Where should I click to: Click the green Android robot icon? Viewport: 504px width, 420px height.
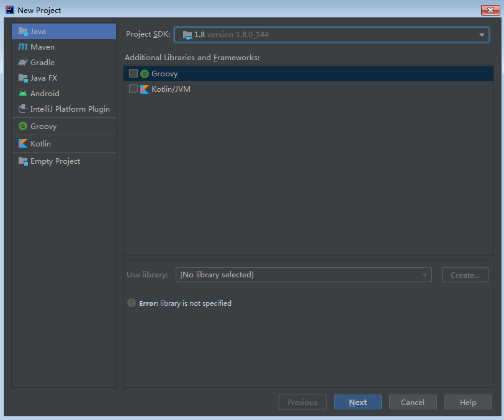click(x=23, y=94)
